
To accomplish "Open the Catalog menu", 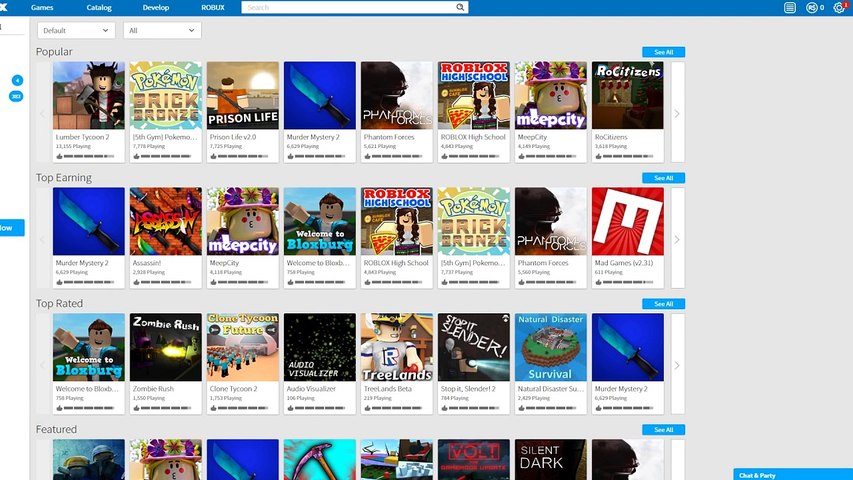I will coord(99,8).
